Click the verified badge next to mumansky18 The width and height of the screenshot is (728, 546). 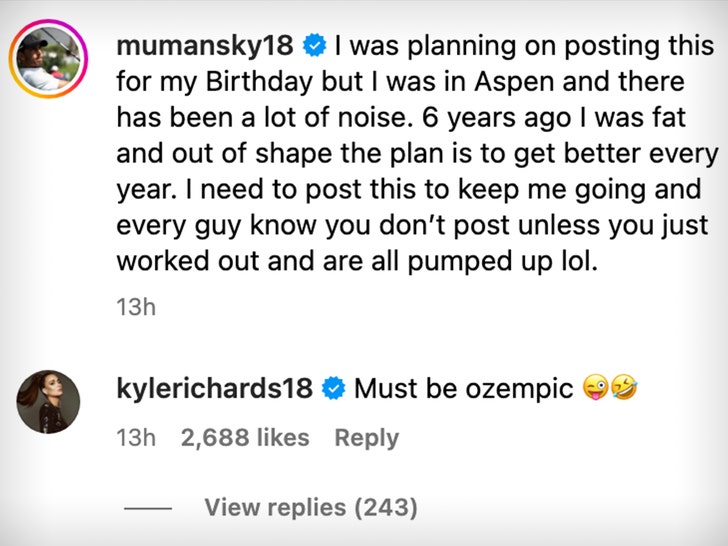point(313,46)
